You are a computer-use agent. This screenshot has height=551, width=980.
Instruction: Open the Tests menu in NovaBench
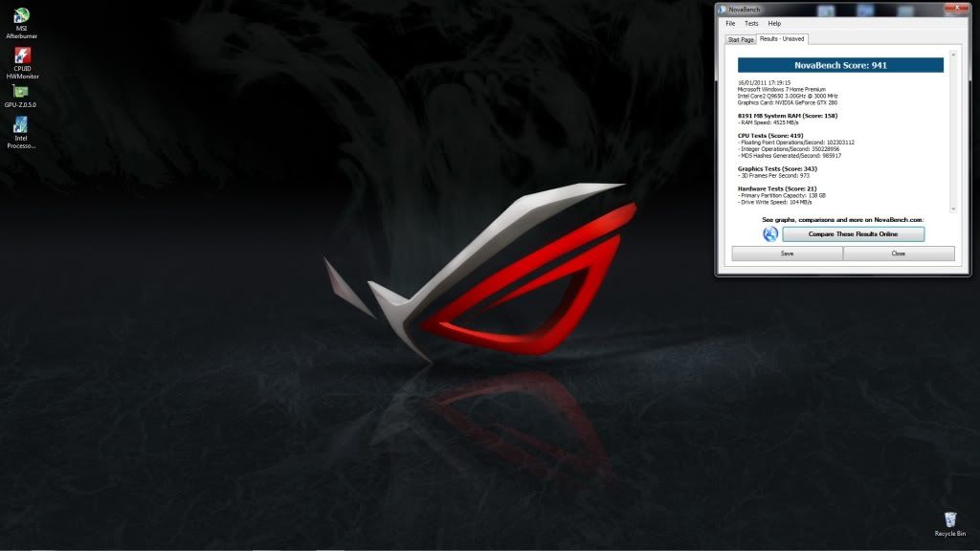click(x=751, y=23)
